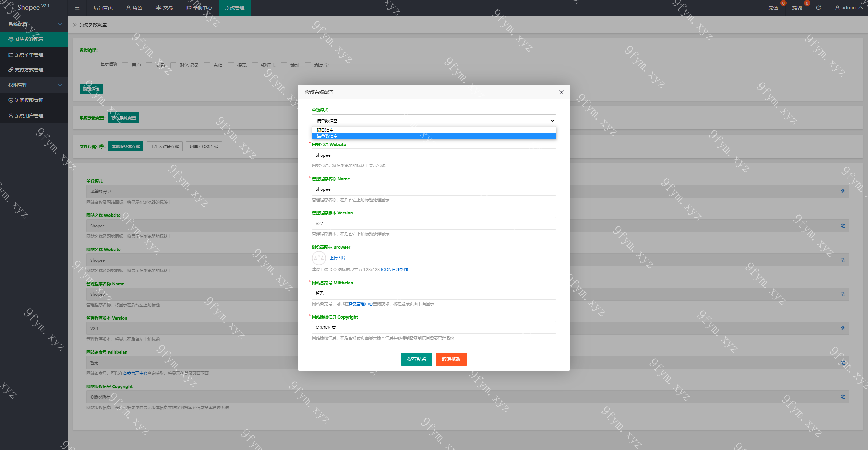Check the 地址 checkbox

(x=284, y=65)
